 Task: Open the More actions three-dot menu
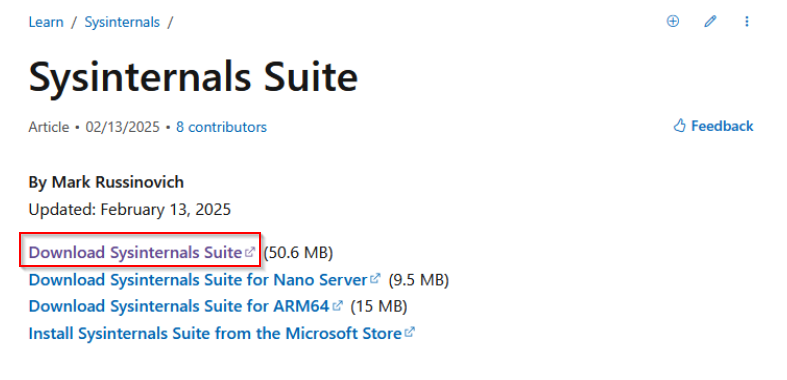747,21
